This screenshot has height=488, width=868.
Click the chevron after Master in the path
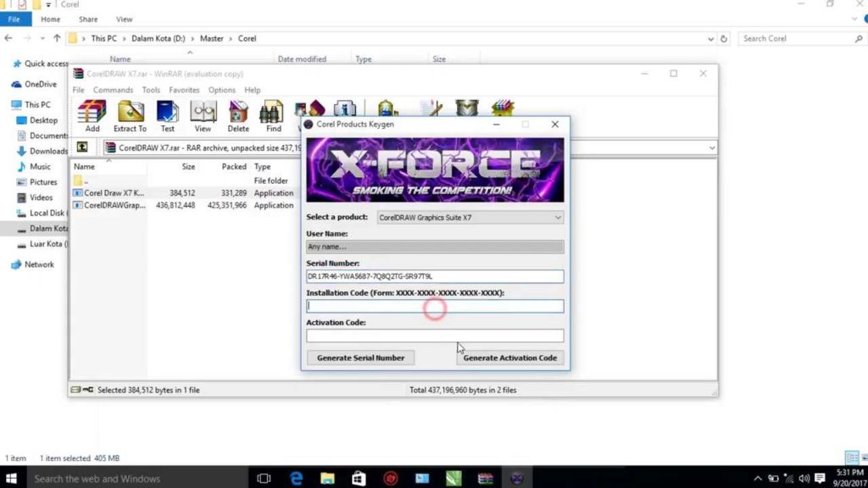(231, 39)
